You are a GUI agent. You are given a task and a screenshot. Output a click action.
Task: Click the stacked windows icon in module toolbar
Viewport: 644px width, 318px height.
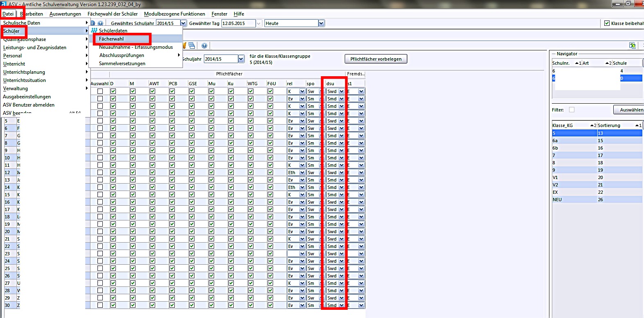[x=192, y=45]
